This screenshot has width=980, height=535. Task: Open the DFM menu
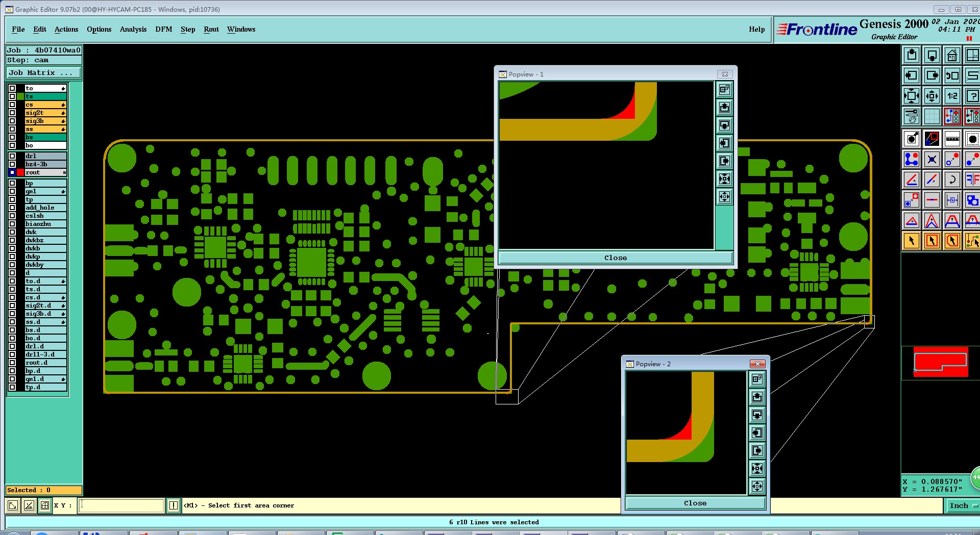(164, 29)
